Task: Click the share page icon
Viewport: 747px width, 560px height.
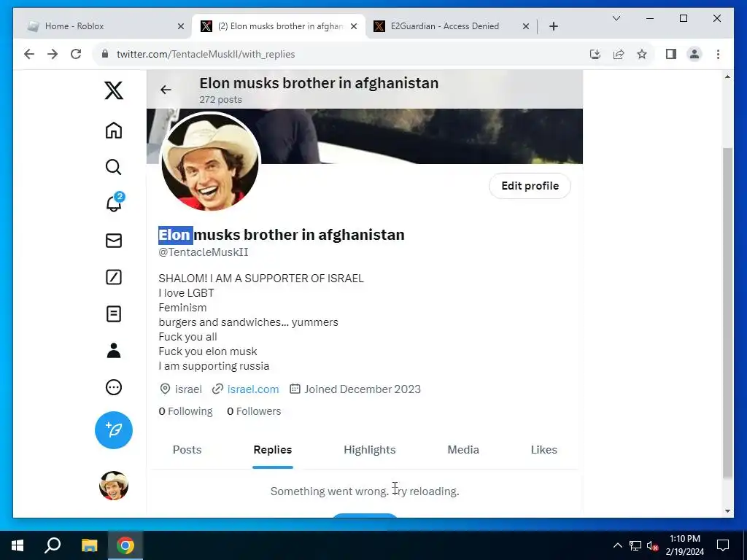Action: pyautogui.click(x=619, y=54)
